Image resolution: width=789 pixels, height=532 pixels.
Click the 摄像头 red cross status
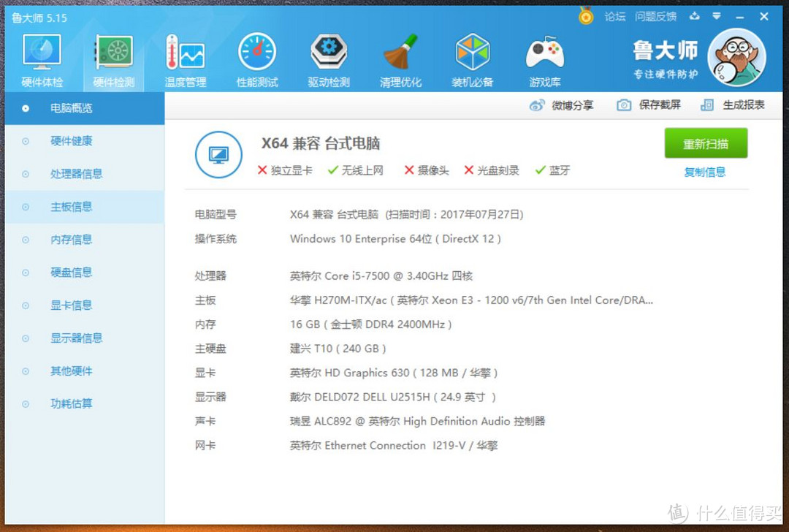click(x=427, y=170)
